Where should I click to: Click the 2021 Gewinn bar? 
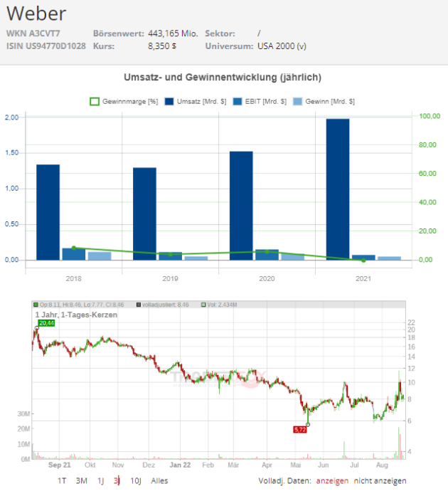click(389, 258)
